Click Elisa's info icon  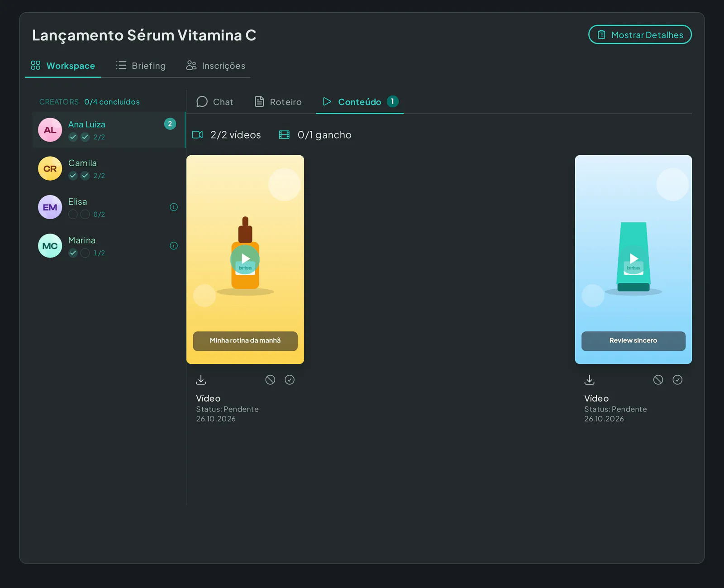click(x=174, y=207)
